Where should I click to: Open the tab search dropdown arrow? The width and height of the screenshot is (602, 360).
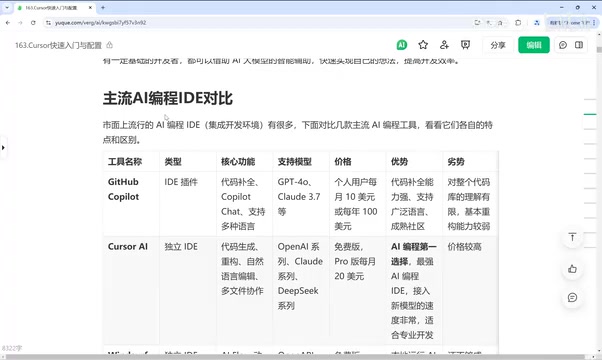[x=7, y=7]
